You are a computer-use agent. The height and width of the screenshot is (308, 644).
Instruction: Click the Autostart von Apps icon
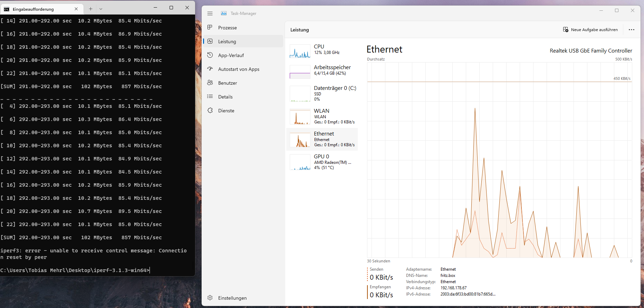click(x=210, y=69)
